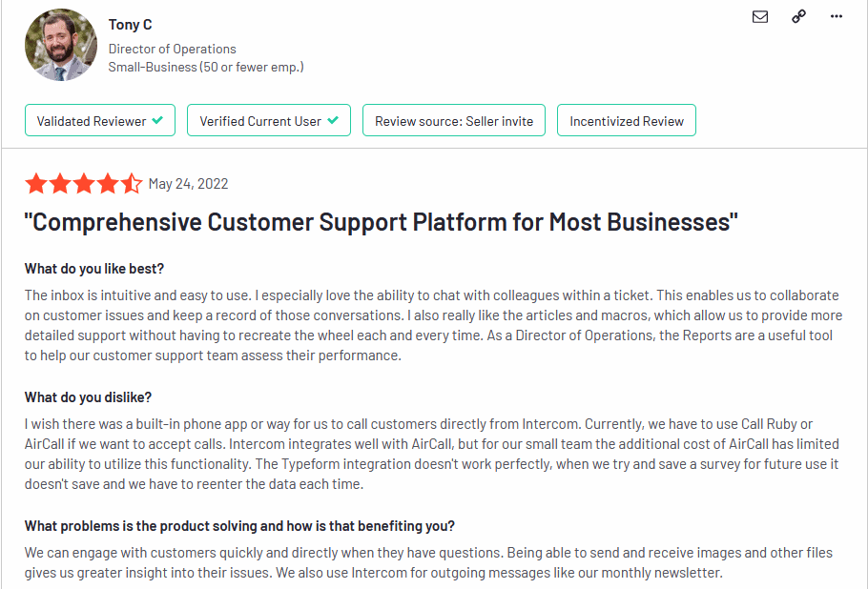
Task: Click the Verified Current User badge
Action: [269, 121]
